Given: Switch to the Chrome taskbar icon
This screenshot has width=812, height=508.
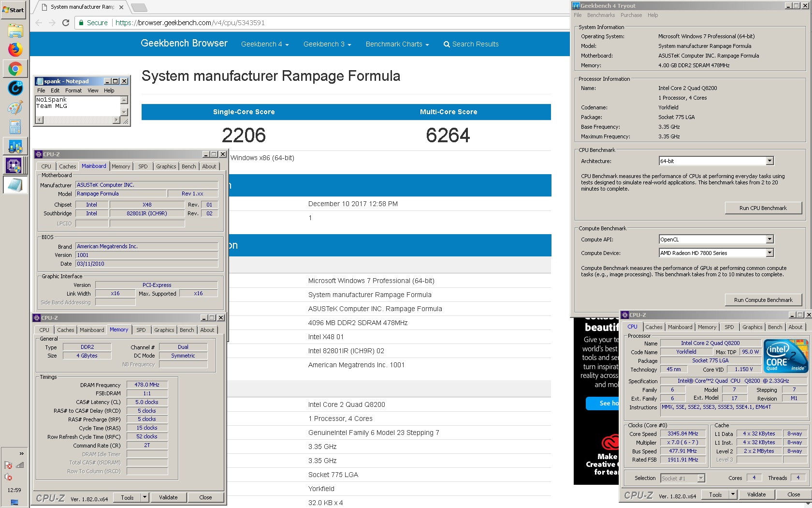Looking at the screenshot, I should 15,69.
